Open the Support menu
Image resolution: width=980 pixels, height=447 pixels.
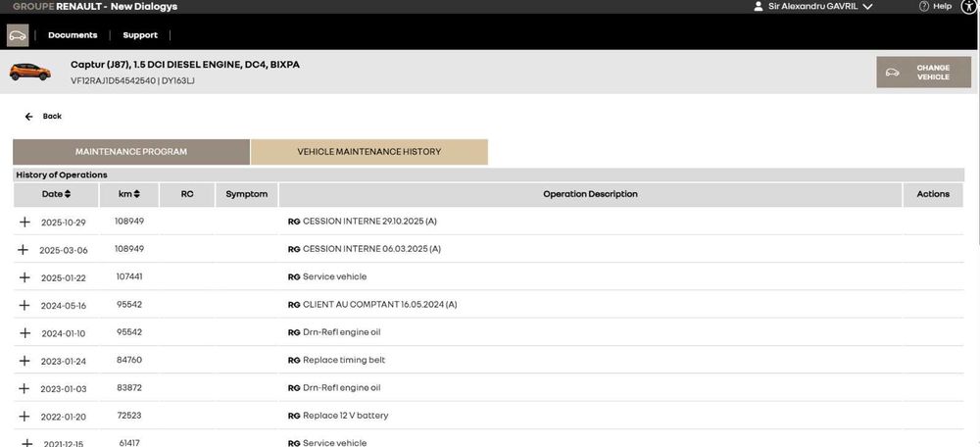(140, 35)
